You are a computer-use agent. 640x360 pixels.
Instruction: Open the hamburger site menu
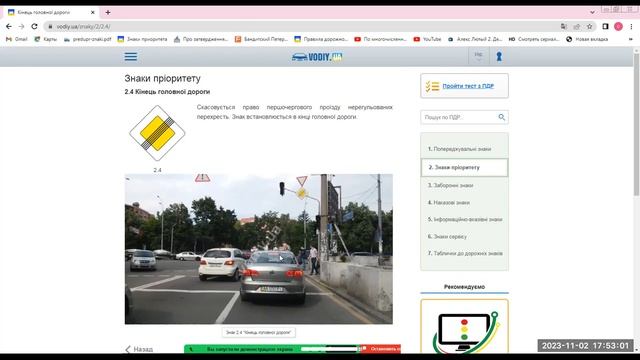click(131, 56)
